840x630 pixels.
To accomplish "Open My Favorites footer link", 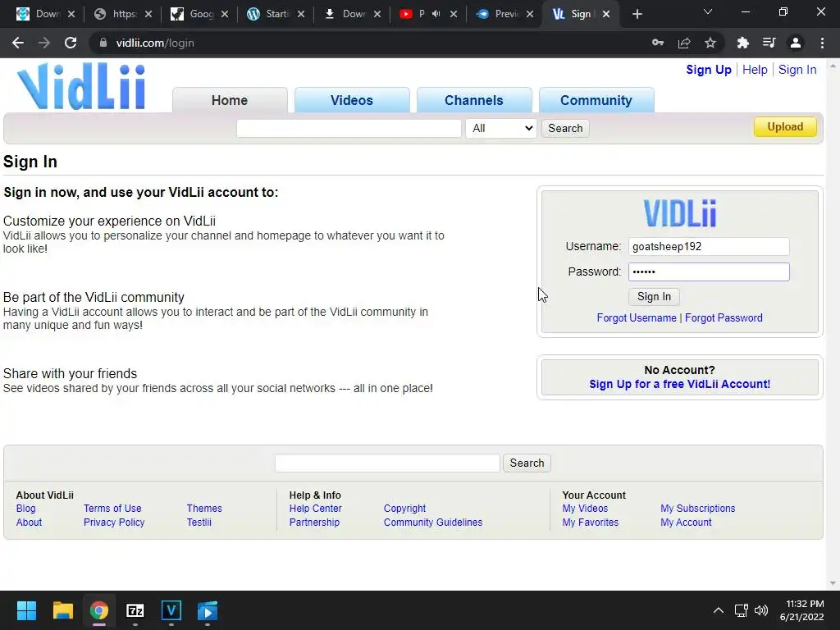I will point(591,523).
